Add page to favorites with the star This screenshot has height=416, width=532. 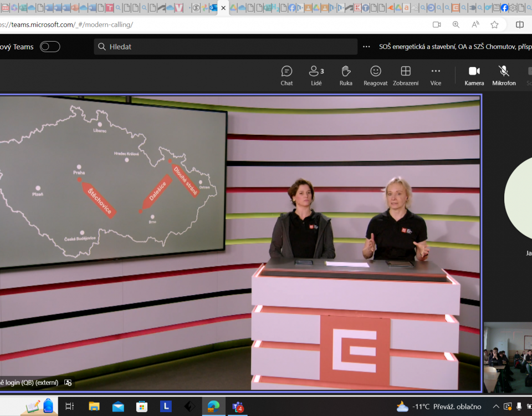(495, 24)
